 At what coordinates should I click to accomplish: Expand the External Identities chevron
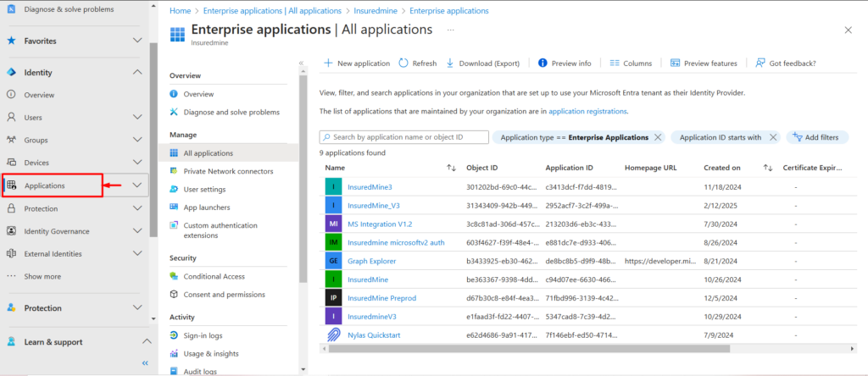coord(138,254)
